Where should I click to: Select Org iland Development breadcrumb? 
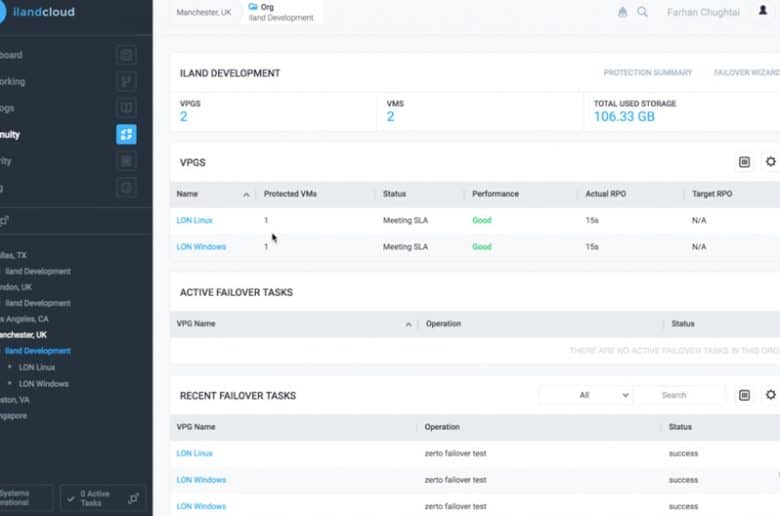pyautogui.click(x=281, y=12)
